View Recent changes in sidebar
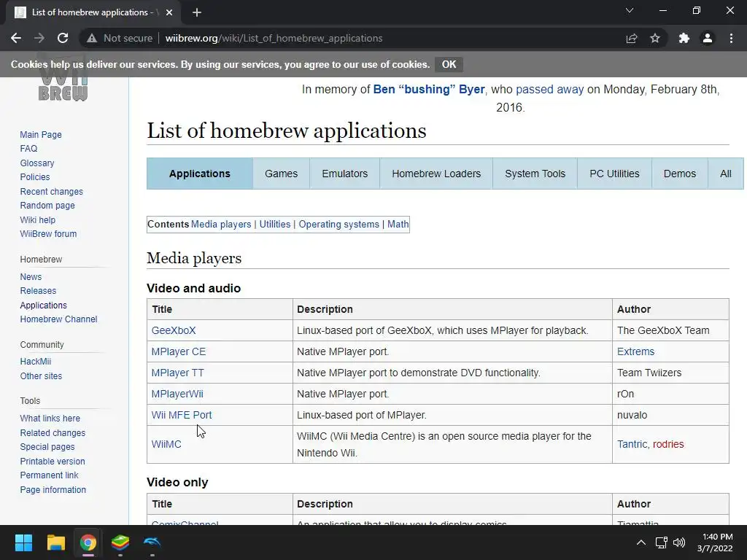 pyautogui.click(x=52, y=192)
